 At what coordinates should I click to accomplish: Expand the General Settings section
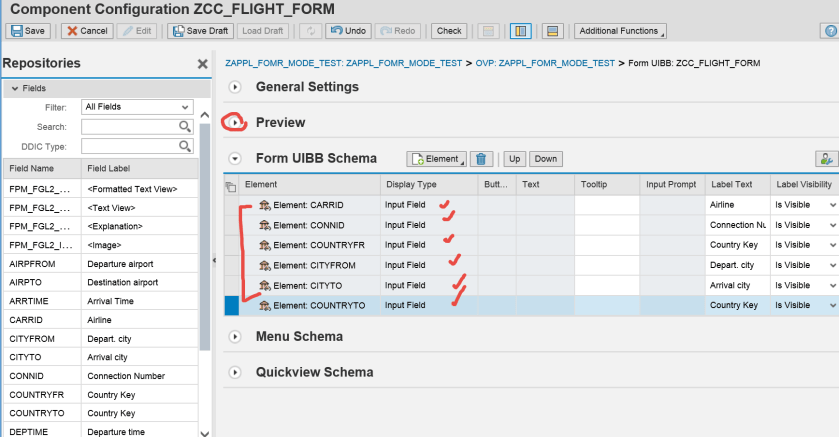(x=235, y=87)
